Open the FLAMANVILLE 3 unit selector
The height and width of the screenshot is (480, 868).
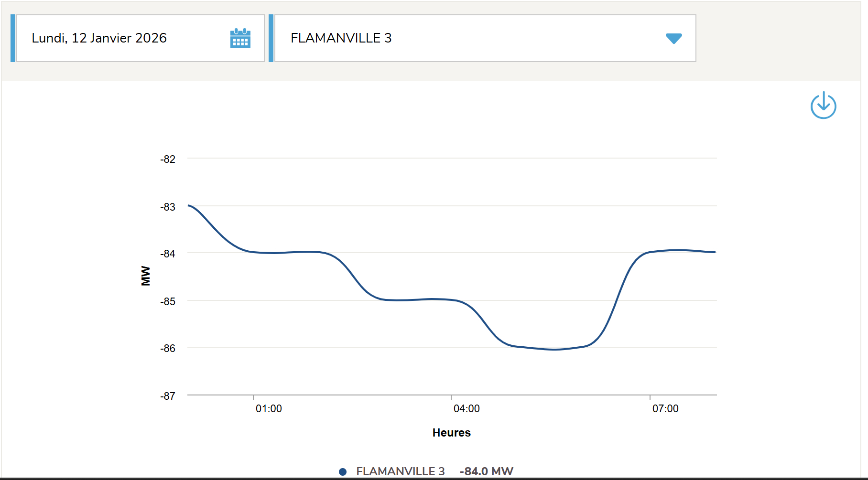[x=485, y=38]
